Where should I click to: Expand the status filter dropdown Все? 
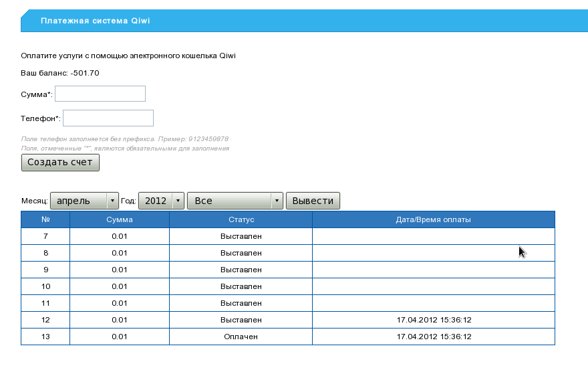pos(235,201)
